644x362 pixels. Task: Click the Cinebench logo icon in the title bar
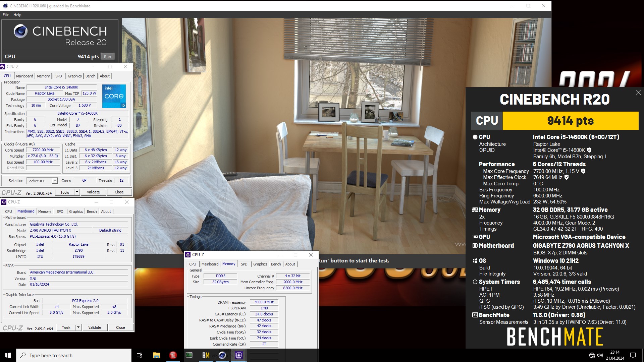click(x=5, y=6)
